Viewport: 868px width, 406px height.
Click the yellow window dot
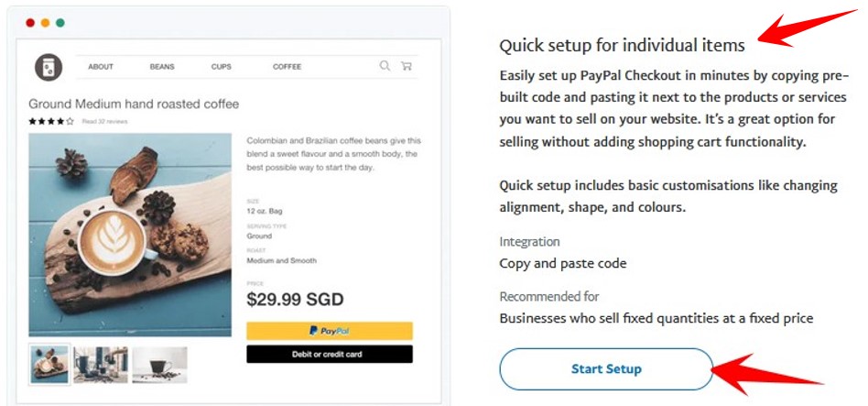pyautogui.click(x=45, y=23)
